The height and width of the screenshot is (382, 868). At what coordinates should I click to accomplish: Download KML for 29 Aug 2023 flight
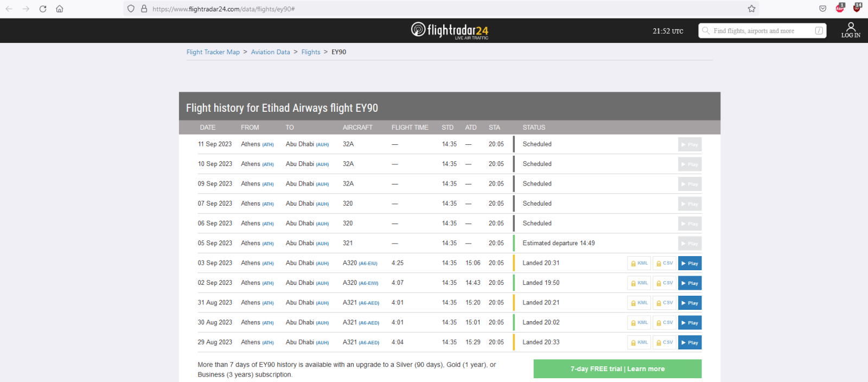(x=639, y=342)
